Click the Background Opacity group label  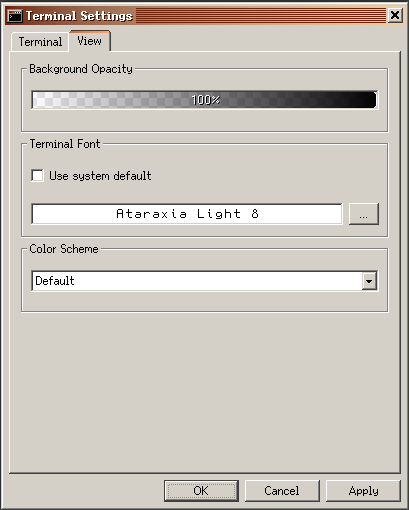click(81, 69)
